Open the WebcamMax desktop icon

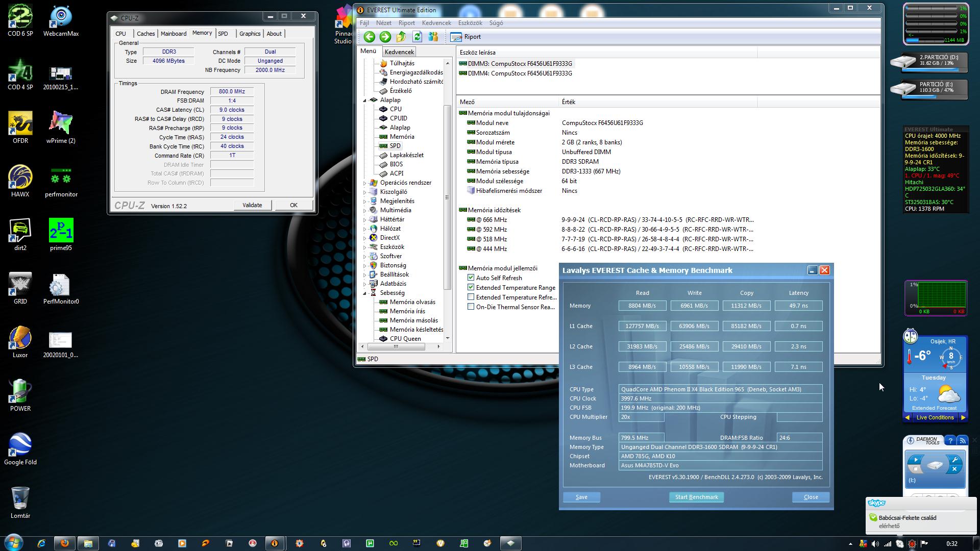(x=61, y=20)
